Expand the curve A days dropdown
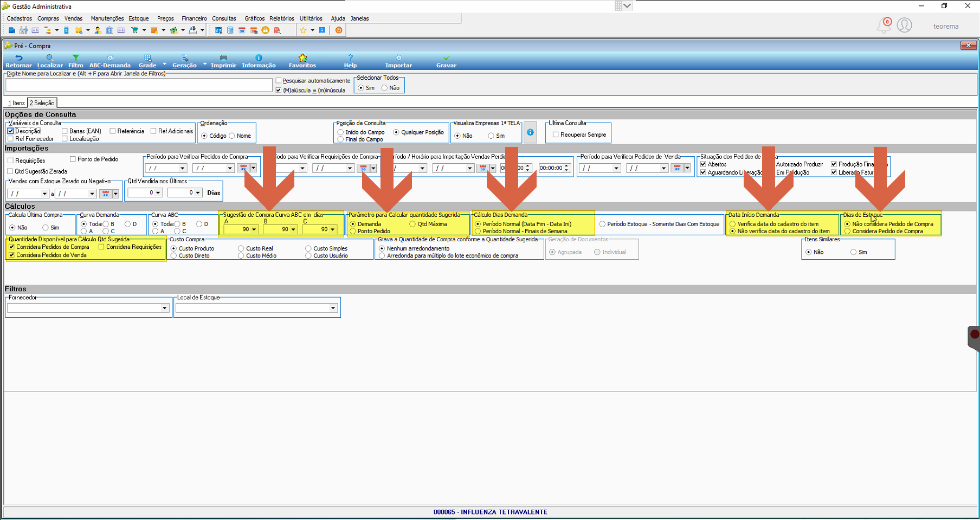 click(x=254, y=229)
